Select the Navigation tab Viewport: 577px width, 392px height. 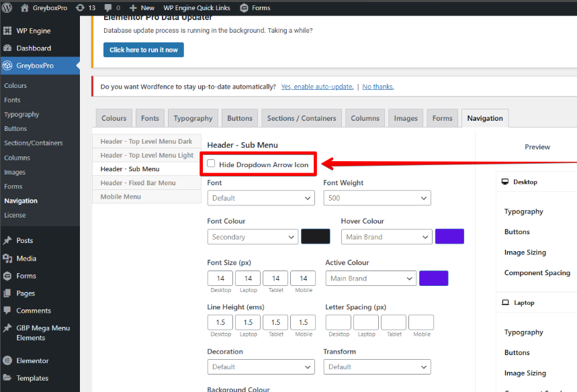(x=485, y=118)
